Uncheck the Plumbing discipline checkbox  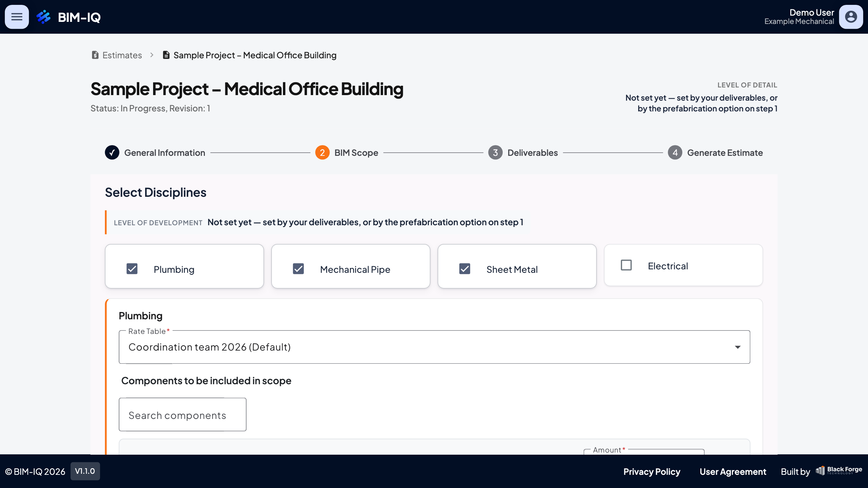[x=132, y=269]
